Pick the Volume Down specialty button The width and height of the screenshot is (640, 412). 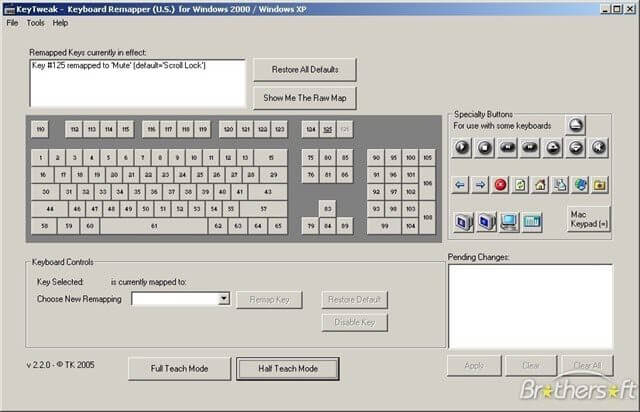click(576, 147)
